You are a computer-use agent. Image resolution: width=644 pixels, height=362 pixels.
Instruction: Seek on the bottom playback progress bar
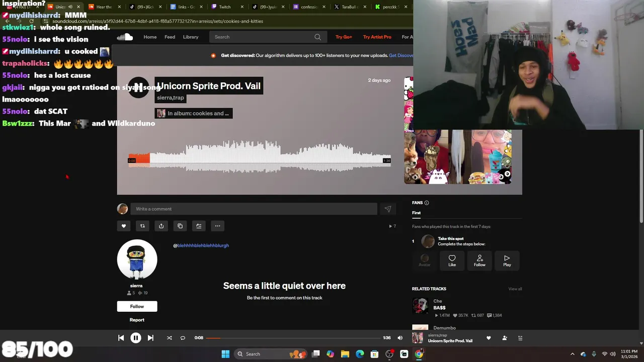[x=293, y=338]
